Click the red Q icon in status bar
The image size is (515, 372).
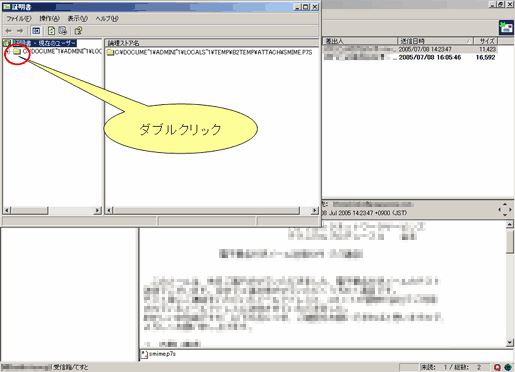coord(497,367)
